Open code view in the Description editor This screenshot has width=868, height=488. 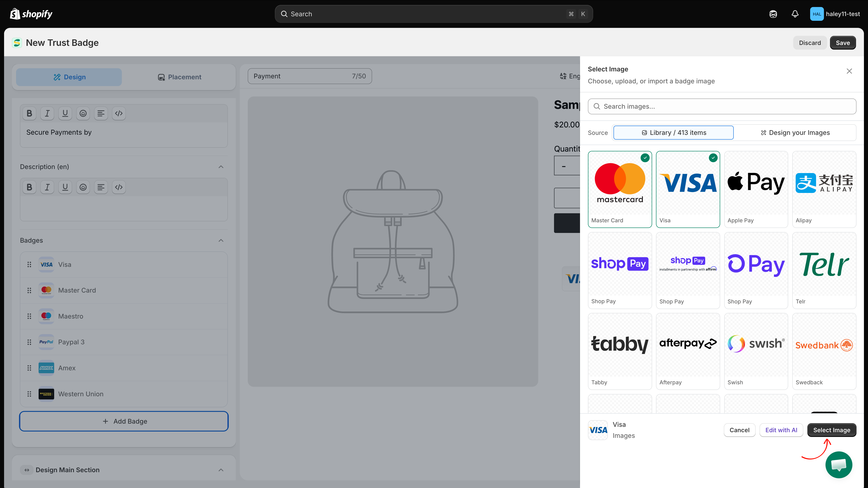(x=119, y=187)
